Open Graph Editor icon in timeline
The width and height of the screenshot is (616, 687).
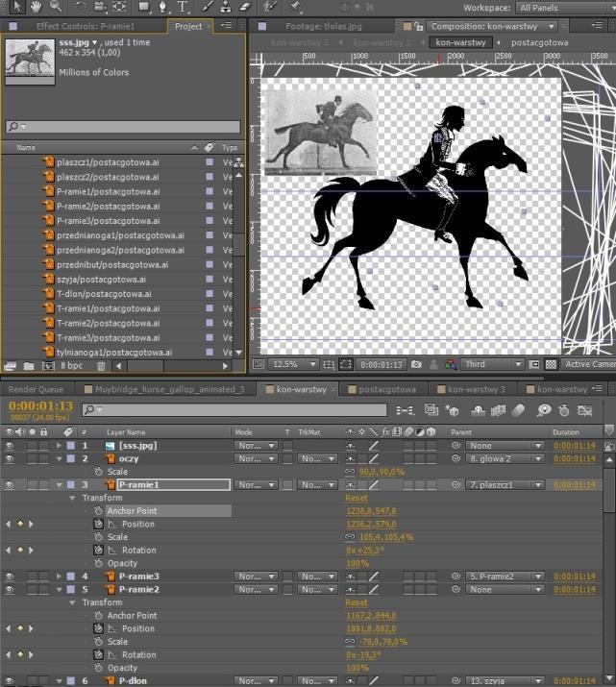(585, 410)
